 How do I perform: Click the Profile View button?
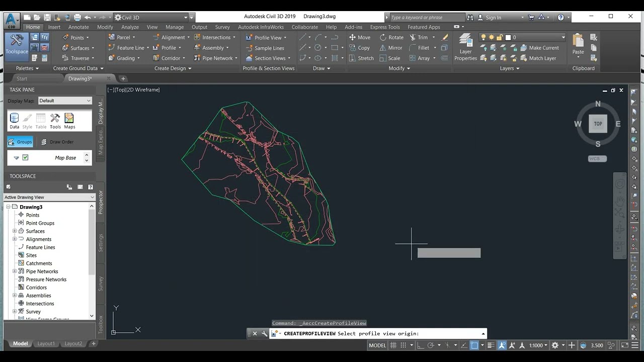pyautogui.click(x=266, y=37)
